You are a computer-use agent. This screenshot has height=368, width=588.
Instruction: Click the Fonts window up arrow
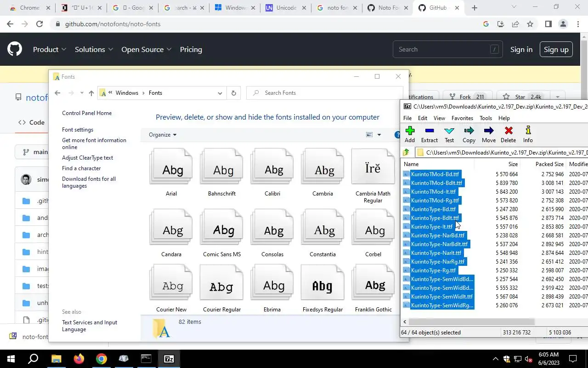pyautogui.click(x=91, y=93)
